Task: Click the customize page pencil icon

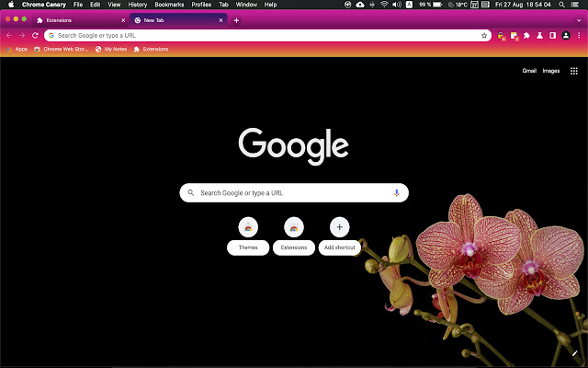Action: point(574,353)
